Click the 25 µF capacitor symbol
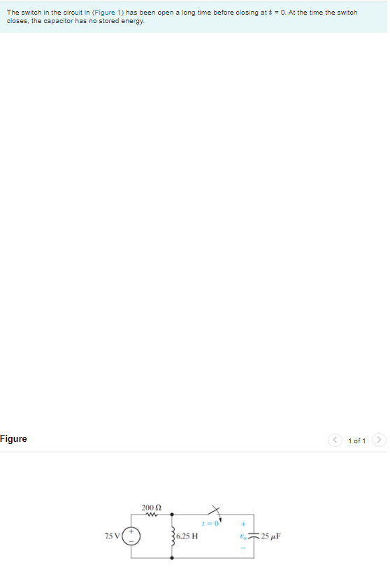390x588 pixels. tap(254, 536)
